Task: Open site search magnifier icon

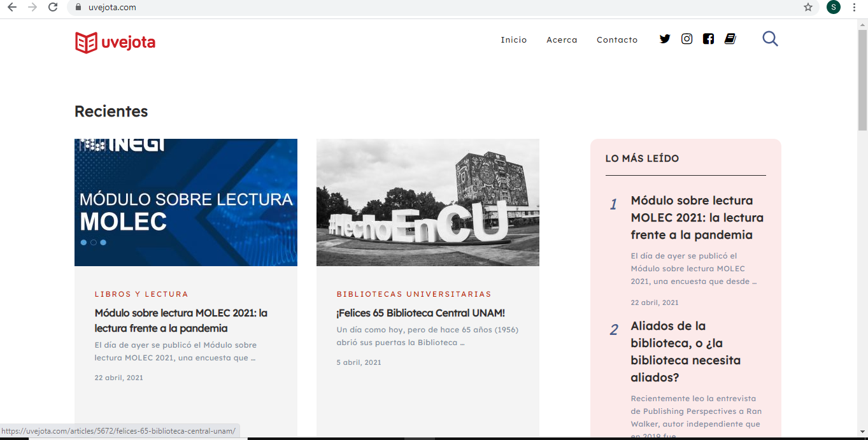Action: 771,39
